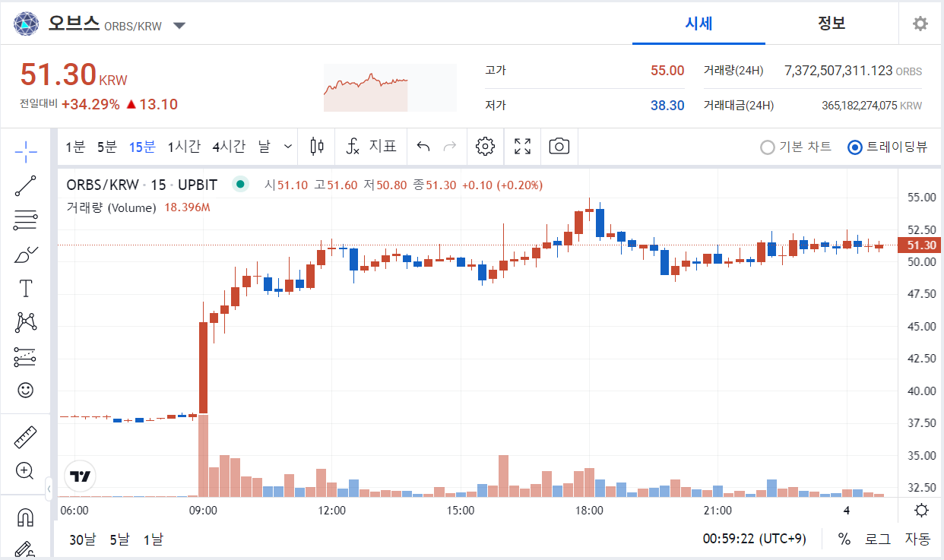This screenshot has height=560, width=944.
Task: Click the Orbs coin logo
Action: [x=26, y=24]
